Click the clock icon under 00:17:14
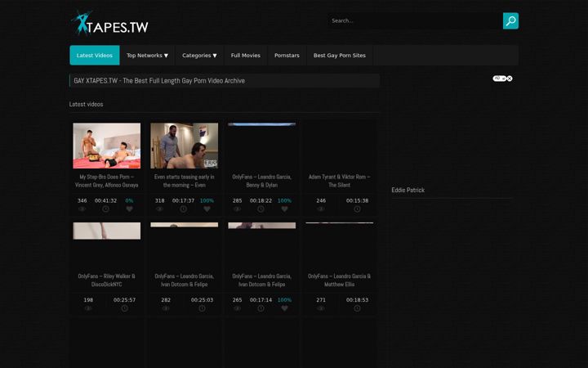The width and height of the screenshot is (588, 368). pyautogui.click(x=261, y=308)
